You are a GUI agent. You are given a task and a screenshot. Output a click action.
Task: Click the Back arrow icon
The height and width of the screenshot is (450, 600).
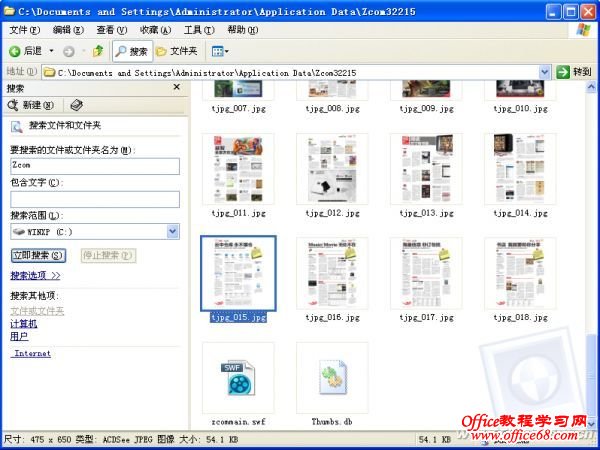[x=15, y=51]
